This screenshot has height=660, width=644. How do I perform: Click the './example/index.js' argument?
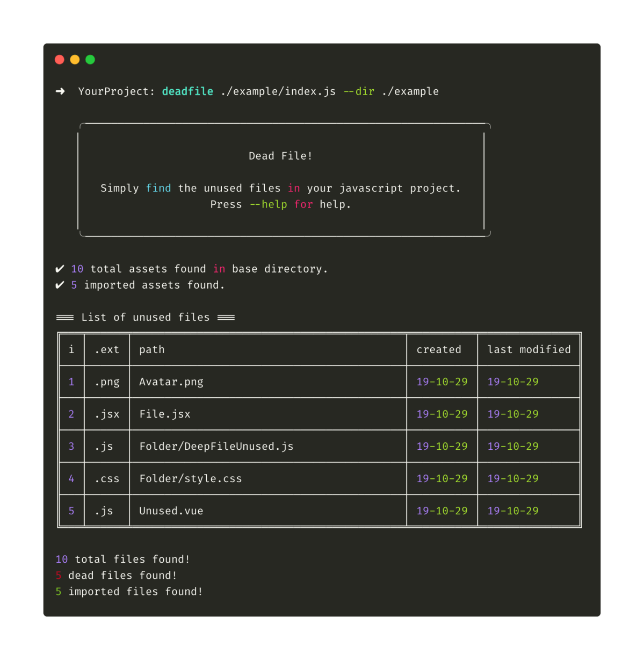[x=278, y=91]
